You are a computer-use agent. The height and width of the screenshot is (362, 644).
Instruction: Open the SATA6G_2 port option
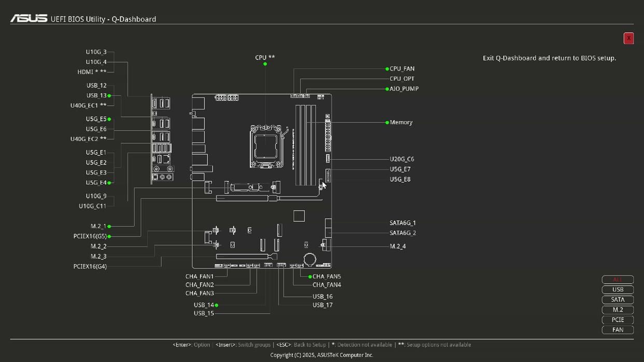(x=402, y=233)
